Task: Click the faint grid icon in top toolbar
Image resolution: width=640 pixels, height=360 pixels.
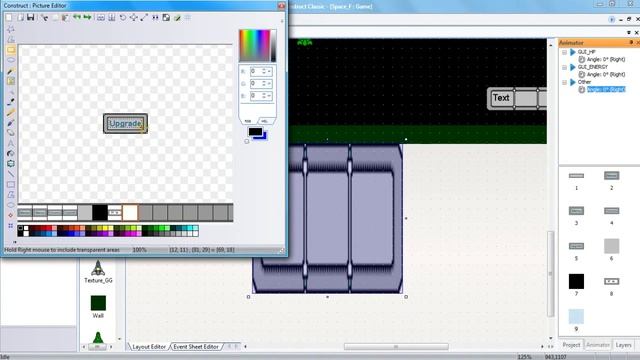Action: coord(188,18)
